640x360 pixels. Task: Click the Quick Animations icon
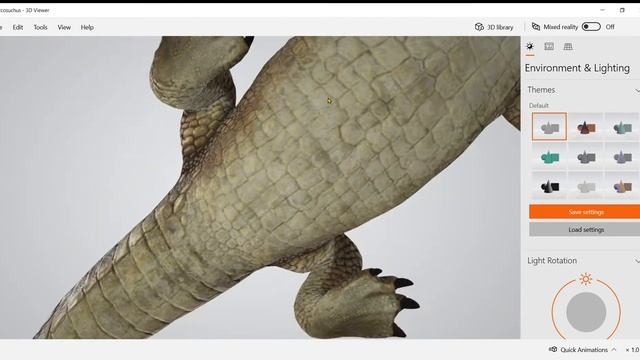[553, 349]
